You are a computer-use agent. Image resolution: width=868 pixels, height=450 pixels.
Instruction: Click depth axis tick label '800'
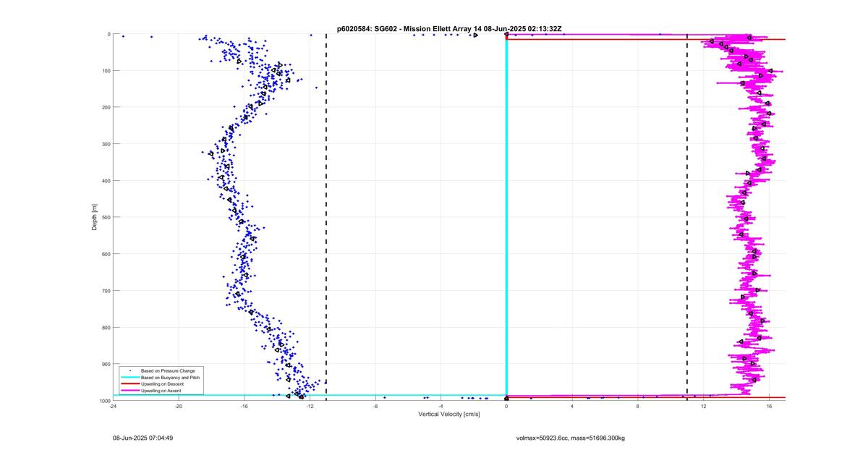[x=106, y=327]
